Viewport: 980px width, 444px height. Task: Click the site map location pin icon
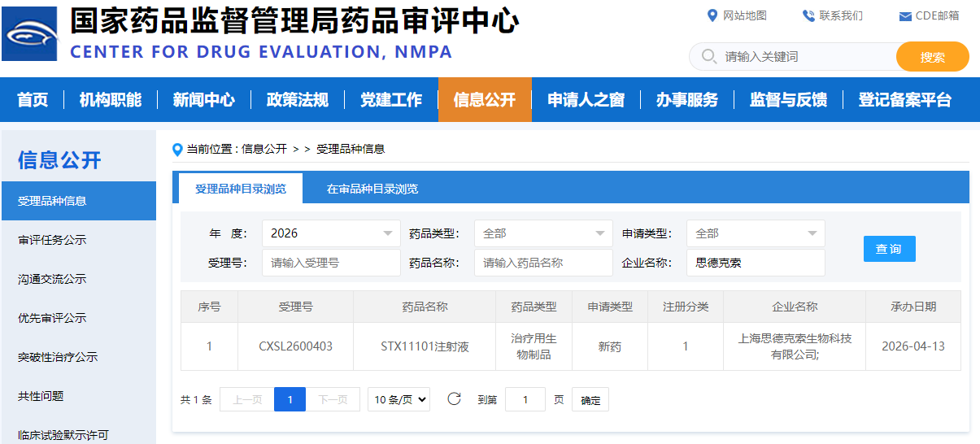712,15
